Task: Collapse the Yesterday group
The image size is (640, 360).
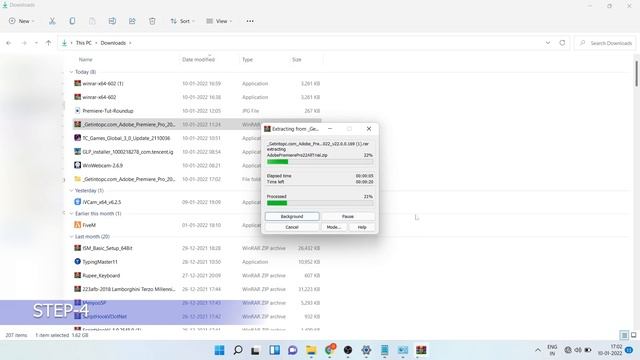Action: (71, 191)
